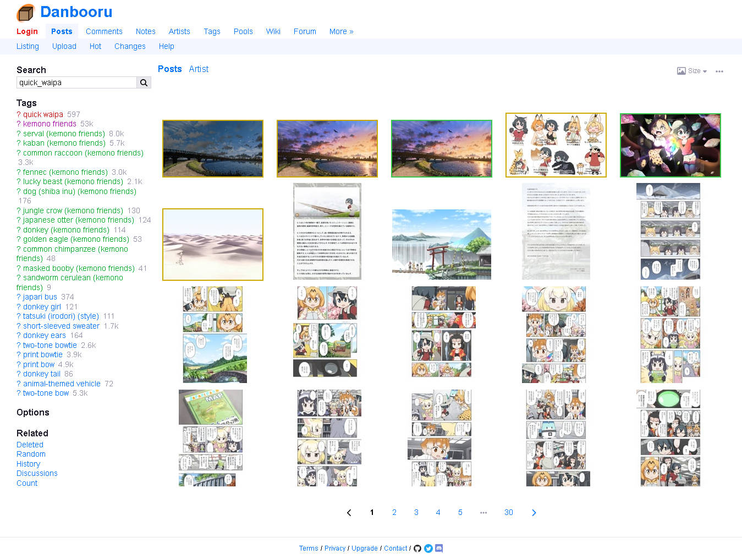The width and height of the screenshot is (742, 560).
Task: Open the Notes section
Action: (x=145, y=31)
